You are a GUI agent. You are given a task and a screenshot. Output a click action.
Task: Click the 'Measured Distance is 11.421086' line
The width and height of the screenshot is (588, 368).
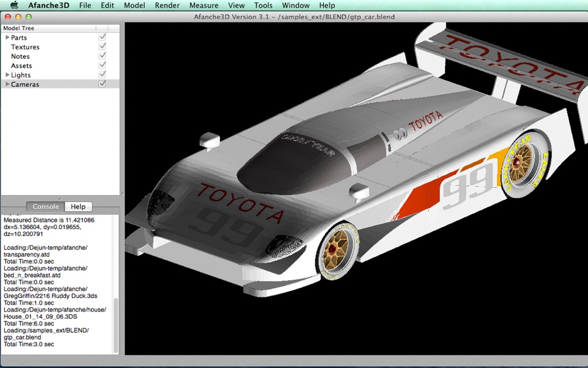[x=49, y=220]
